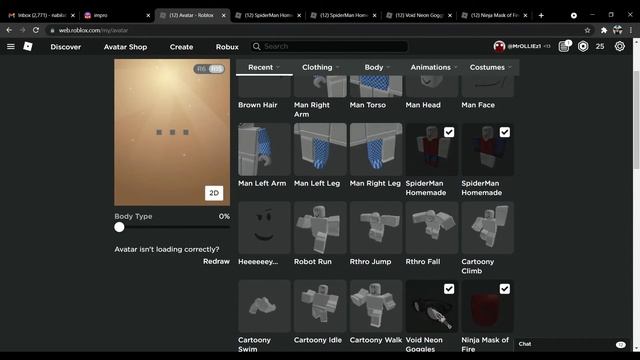The image size is (640, 360).
Task: Select the Man Right Leg thumbnail
Action: (376, 149)
